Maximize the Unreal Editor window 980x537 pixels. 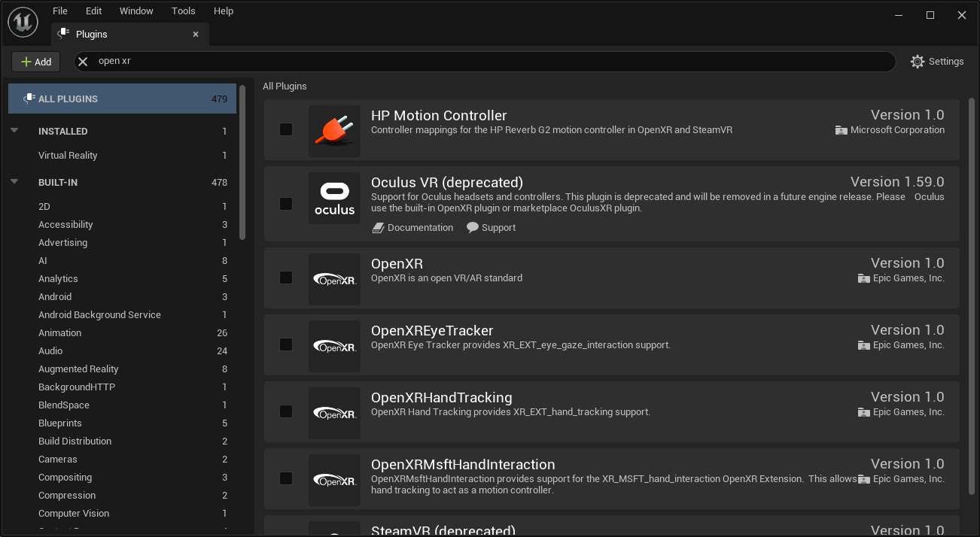pos(930,15)
